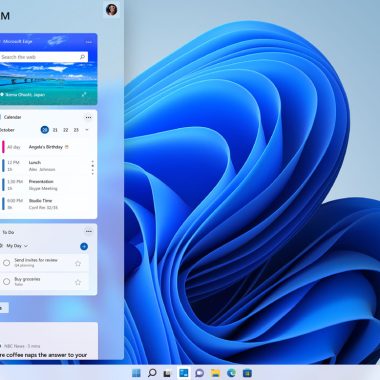Star the Buy groceries task
The width and height of the screenshot is (380, 380).
[x=78, y=282]
